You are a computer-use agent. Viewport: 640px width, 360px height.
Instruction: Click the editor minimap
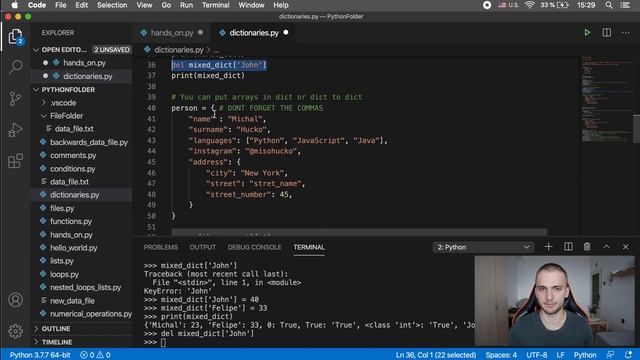point(607,100)
